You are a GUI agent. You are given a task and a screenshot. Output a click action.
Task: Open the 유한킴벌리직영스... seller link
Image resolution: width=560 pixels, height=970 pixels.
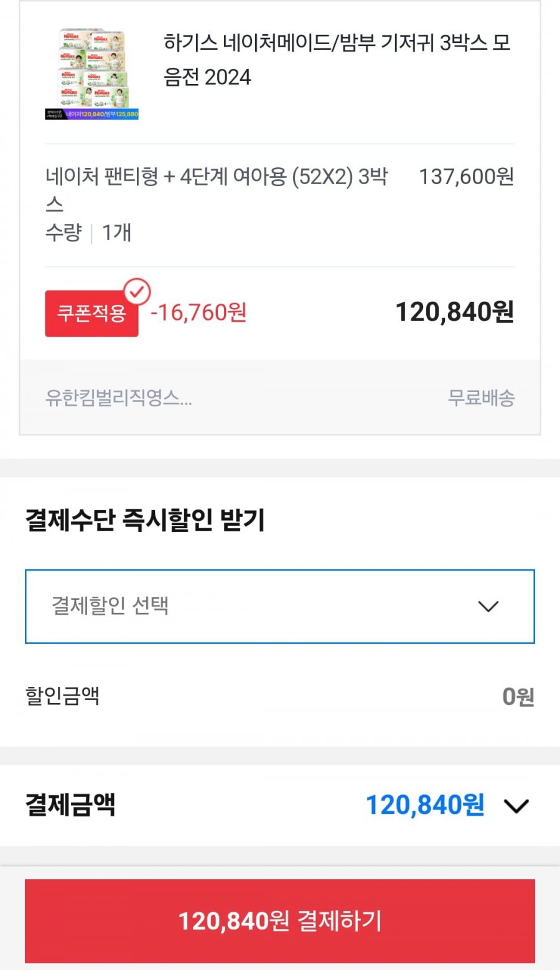pos(118,398)
